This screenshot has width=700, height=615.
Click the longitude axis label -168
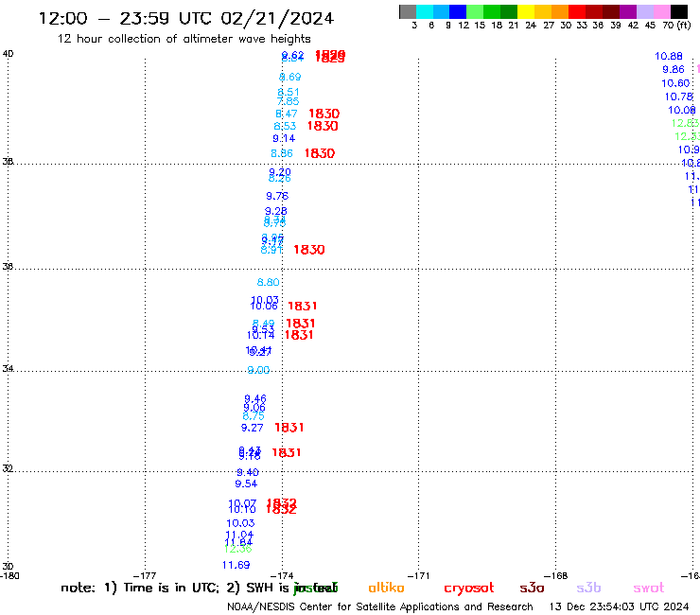tap(556, 576)
